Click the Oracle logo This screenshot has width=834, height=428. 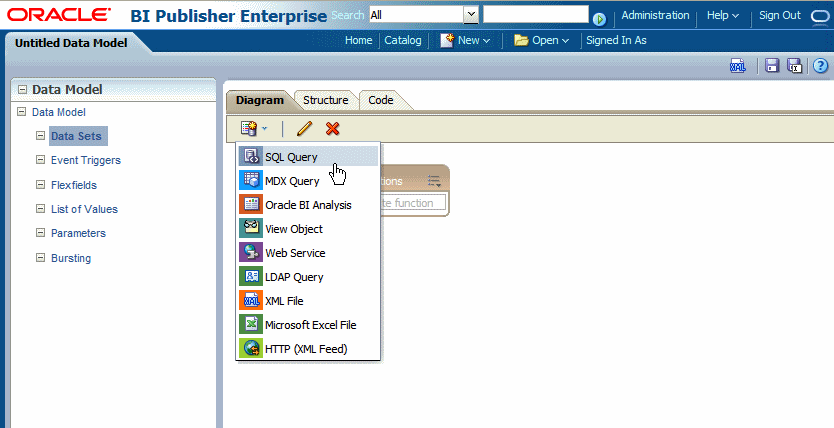click(59, 15)
